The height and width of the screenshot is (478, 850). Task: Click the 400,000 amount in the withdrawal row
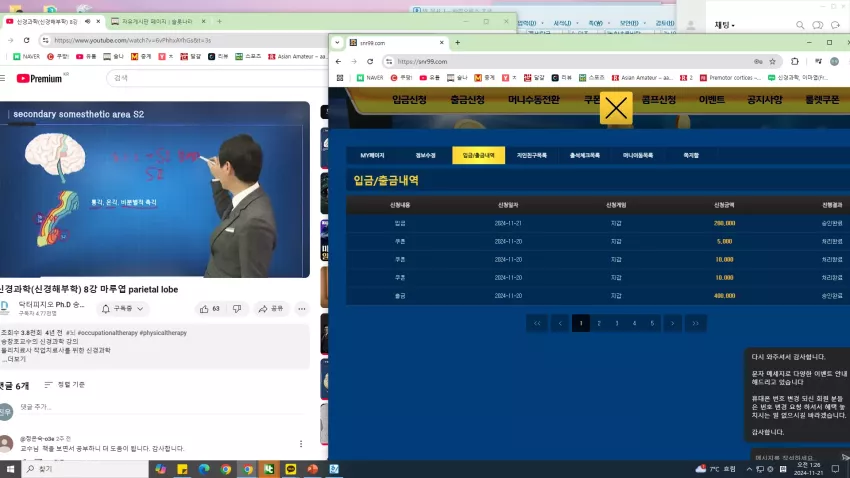[724, 296]
